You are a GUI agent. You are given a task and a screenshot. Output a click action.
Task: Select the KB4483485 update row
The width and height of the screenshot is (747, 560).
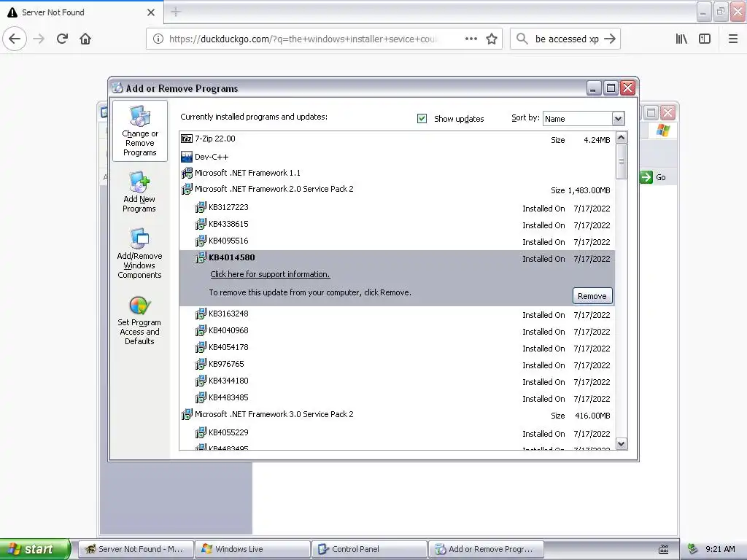pyautogui.click(x=398, y=397)
